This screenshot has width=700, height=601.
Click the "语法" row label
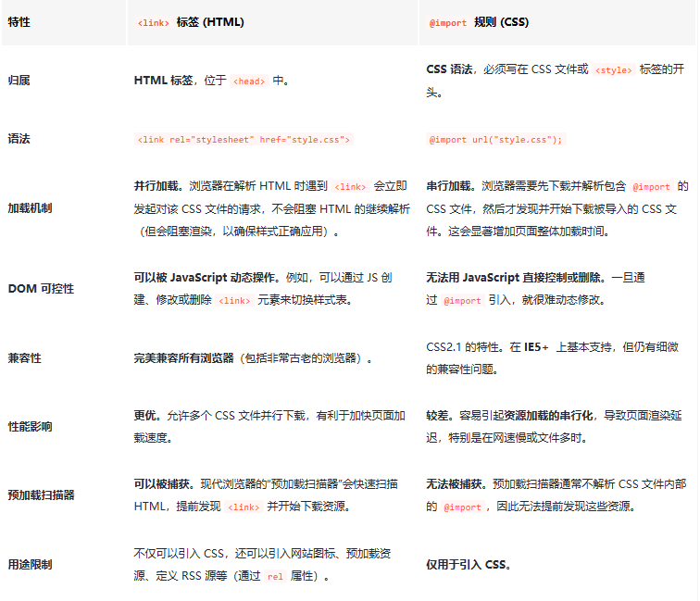(19, 139)
